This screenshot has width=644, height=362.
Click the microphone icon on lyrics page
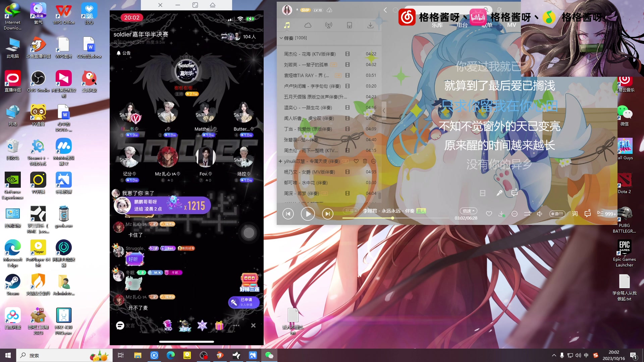(499, 193)
